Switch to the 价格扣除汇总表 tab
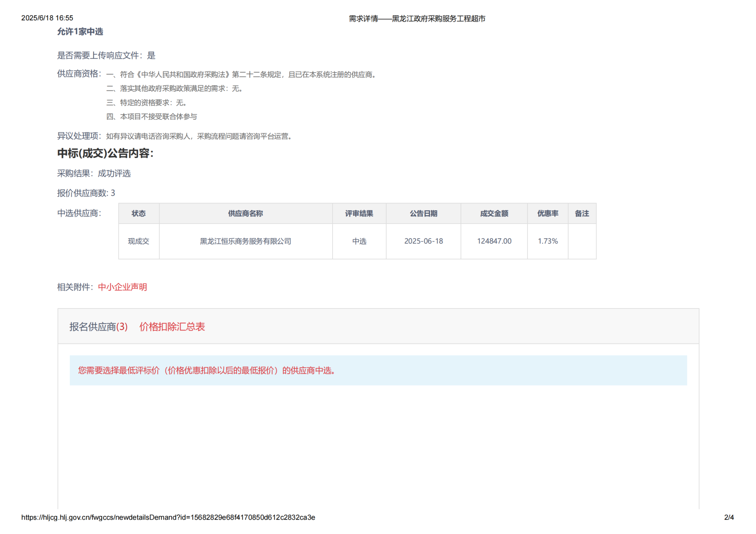 pos(172,327)
